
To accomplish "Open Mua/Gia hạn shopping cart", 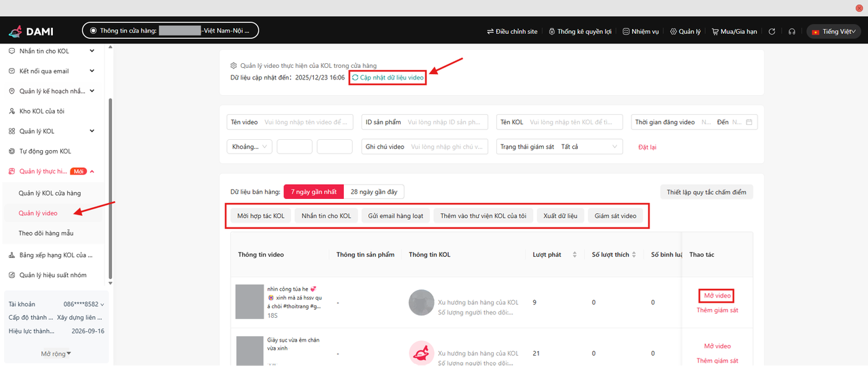I will tap(734, 31).
